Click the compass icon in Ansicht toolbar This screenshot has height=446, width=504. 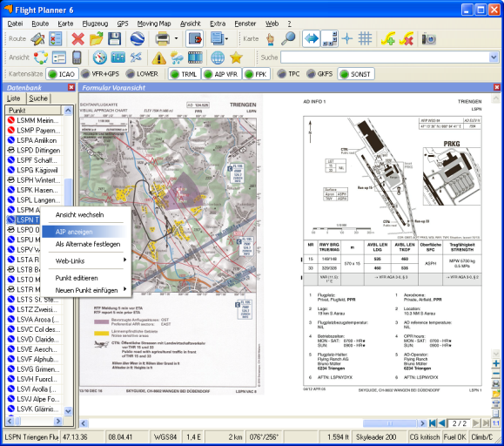coord(99,57)
